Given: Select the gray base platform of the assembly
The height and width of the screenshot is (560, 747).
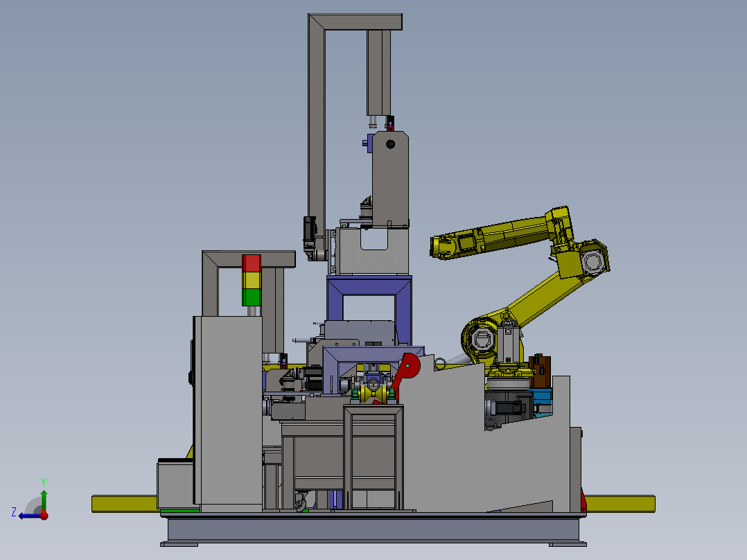Looking at the screenshot, I should pos(373,530).
